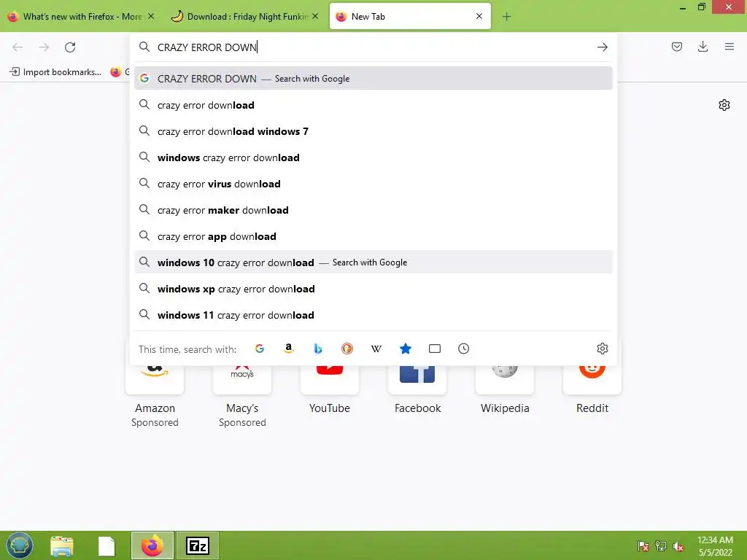Image resolution: width=747 pixels, height=560 pixels.
Task: Close the New Tab tab
Action: click(x=479, y=16)
